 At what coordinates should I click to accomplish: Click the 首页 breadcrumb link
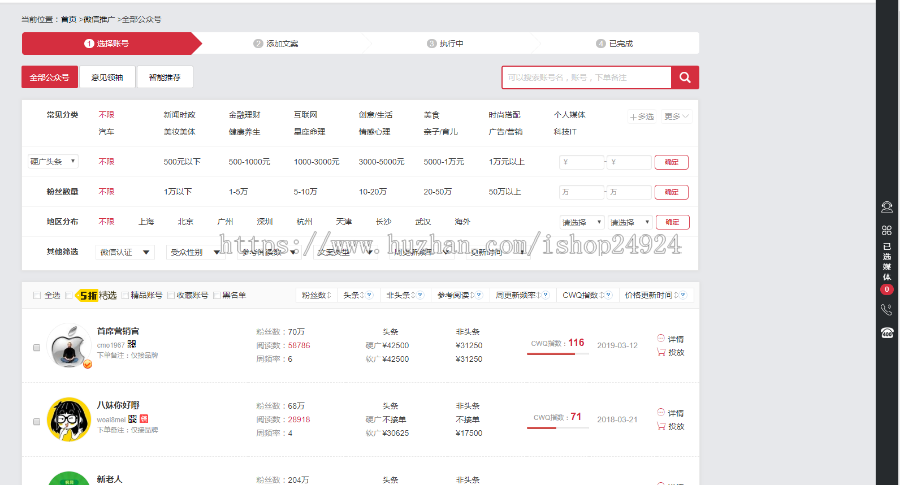coord(69,20)
